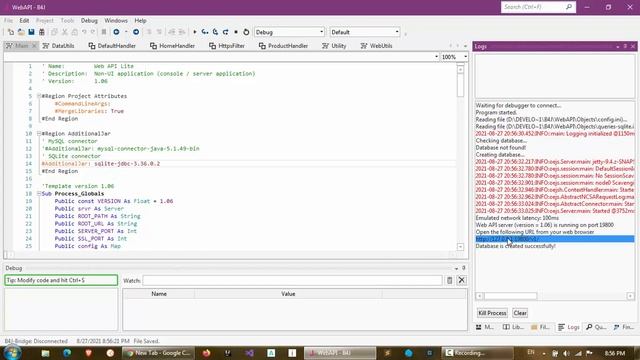Click the Clear logs button
This screenshot has height=360, width=640.
pyautogui.click(x=520, y=313)
